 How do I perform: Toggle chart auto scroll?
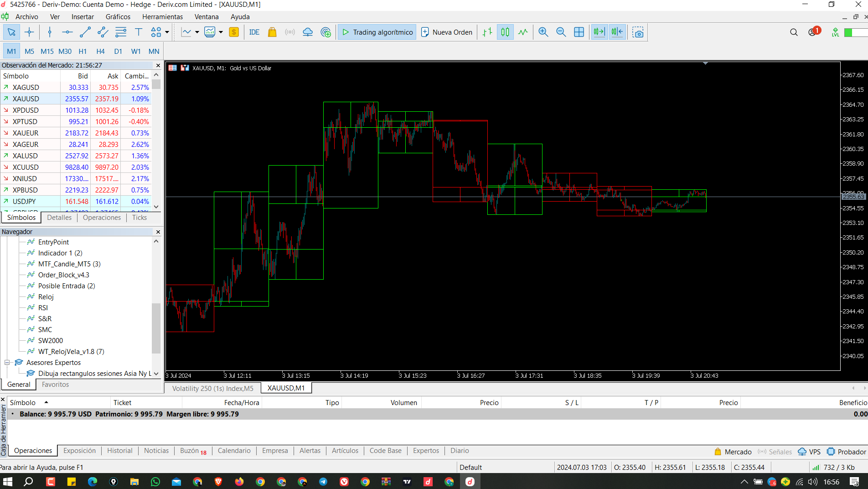point(599,32)
